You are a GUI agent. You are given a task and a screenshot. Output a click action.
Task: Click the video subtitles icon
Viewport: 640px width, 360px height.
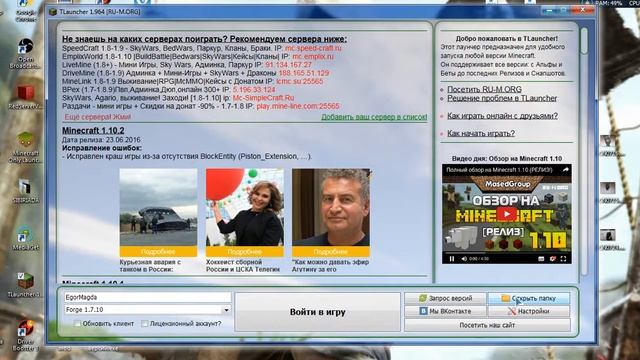[541, 258]
